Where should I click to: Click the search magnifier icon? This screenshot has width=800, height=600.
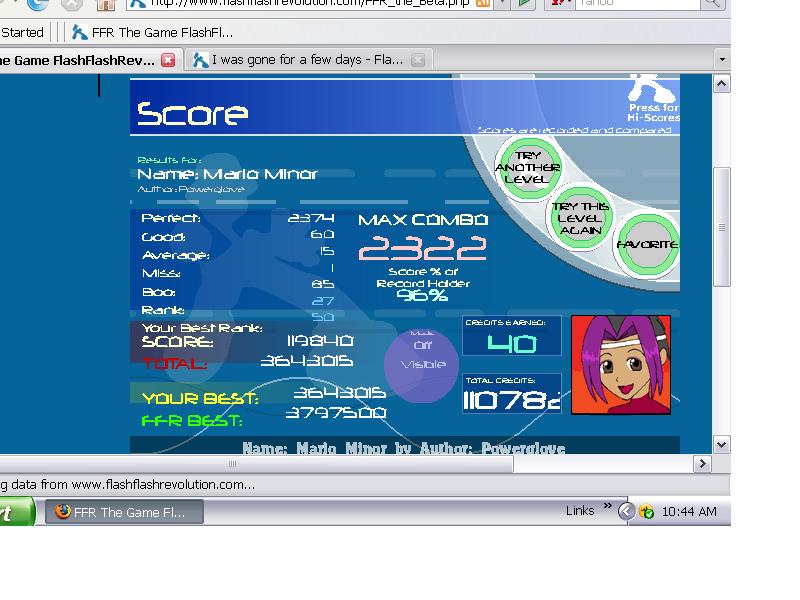[712, 4]
